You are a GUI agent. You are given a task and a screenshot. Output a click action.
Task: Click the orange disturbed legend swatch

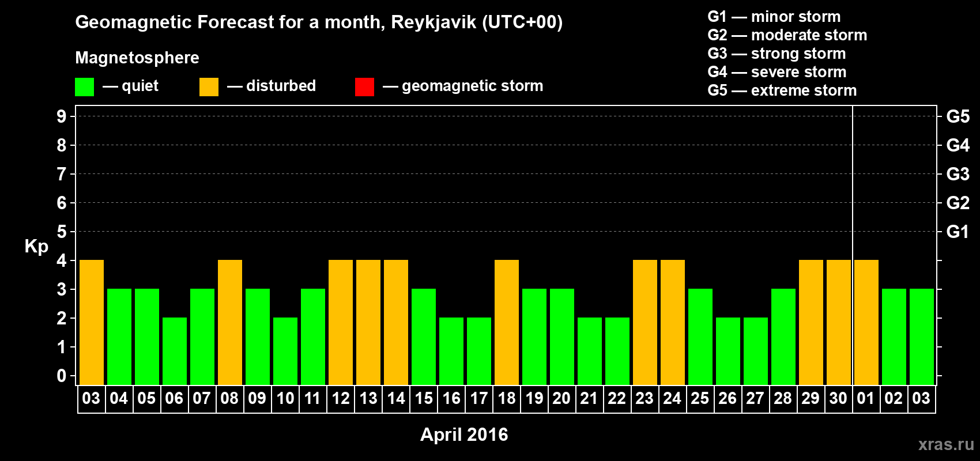point(209,87)
